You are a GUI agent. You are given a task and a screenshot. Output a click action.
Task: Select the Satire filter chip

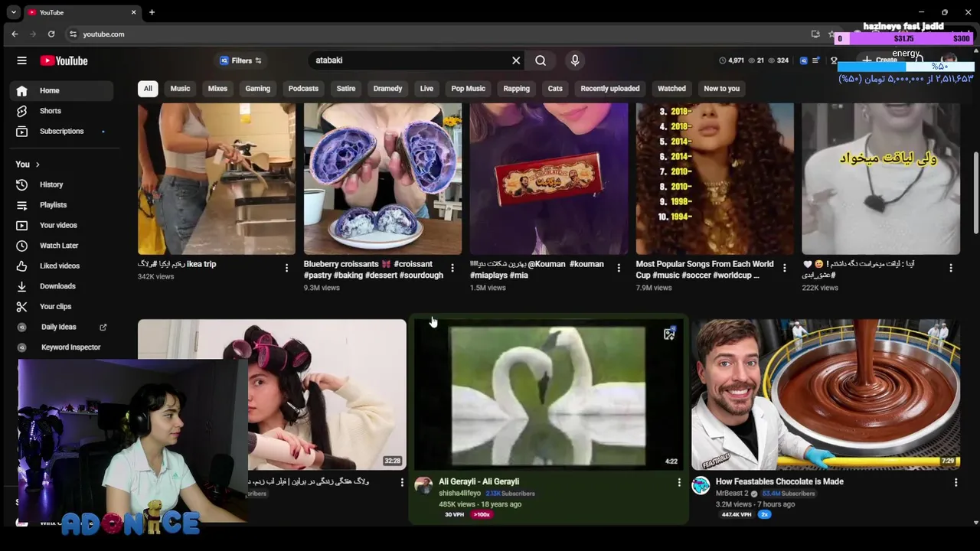(x=346, y=89)
